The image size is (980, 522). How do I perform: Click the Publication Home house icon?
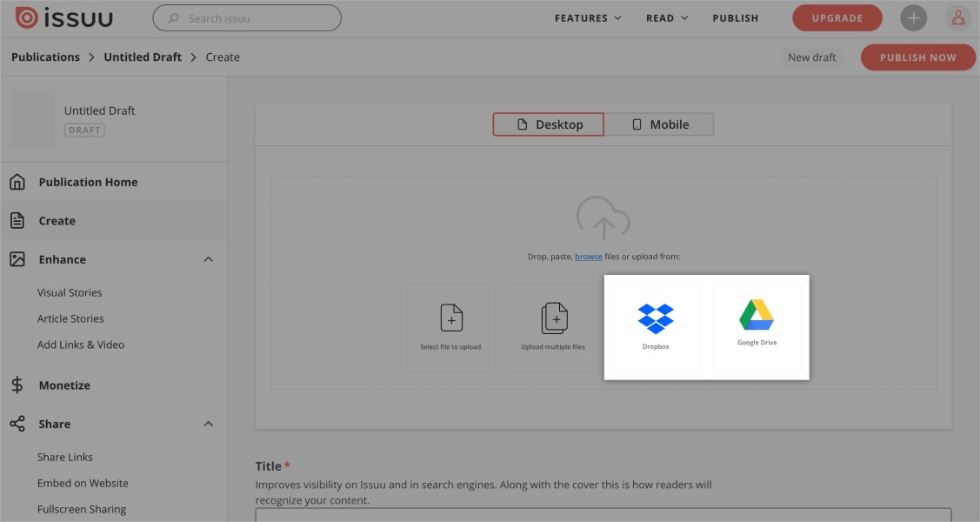point(17,182)
